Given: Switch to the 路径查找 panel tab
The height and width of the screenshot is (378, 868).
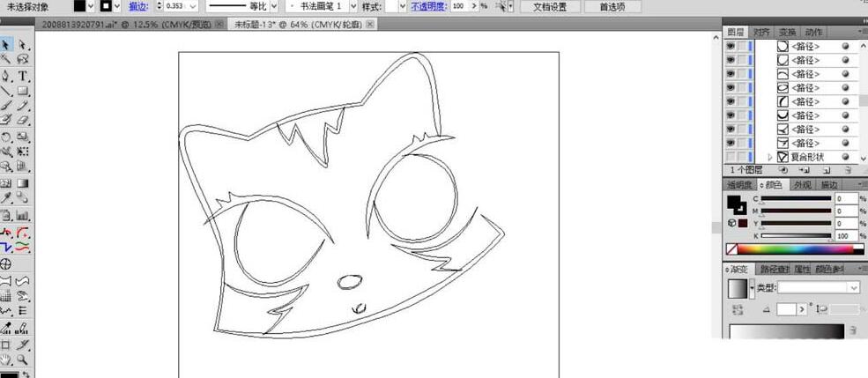Looking at the screenshot, I should (x=775, y=269).
